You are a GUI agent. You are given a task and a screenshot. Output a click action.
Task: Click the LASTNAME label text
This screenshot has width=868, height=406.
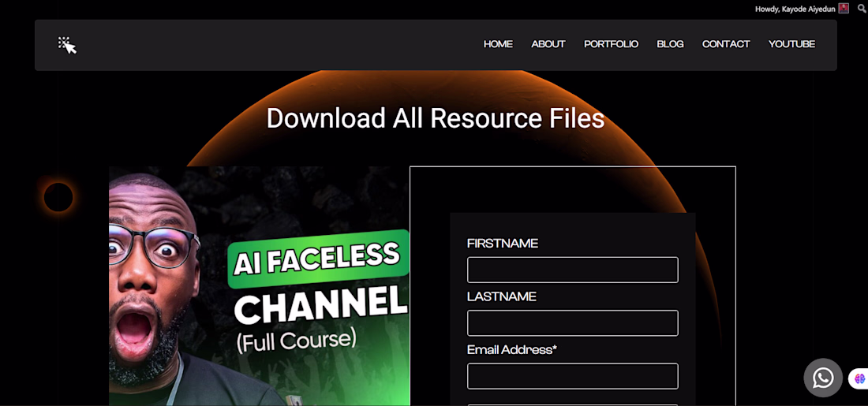502,297
